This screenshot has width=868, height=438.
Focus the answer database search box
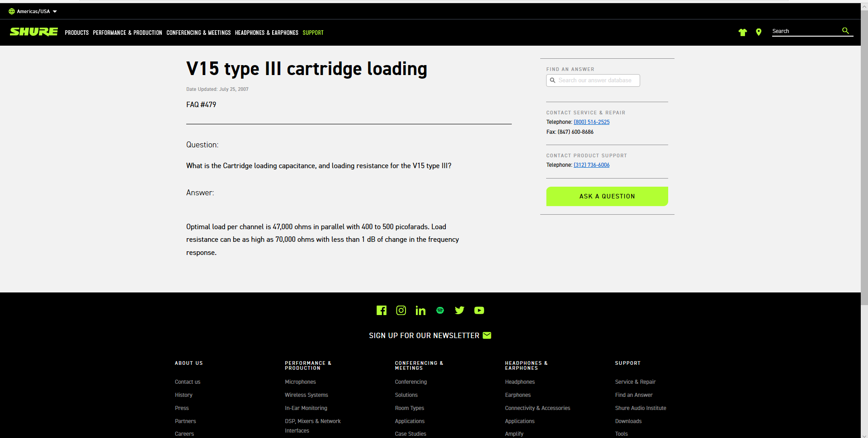pos(593,80)
